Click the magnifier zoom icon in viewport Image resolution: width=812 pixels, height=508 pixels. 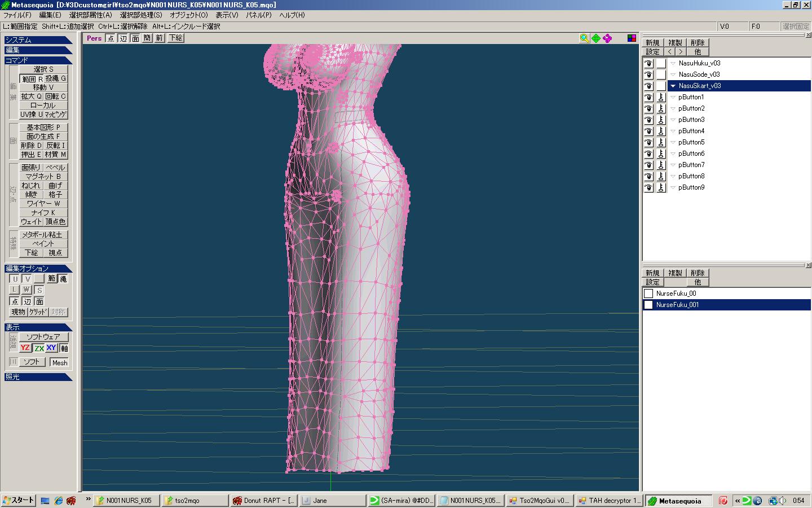coord(584,38)
